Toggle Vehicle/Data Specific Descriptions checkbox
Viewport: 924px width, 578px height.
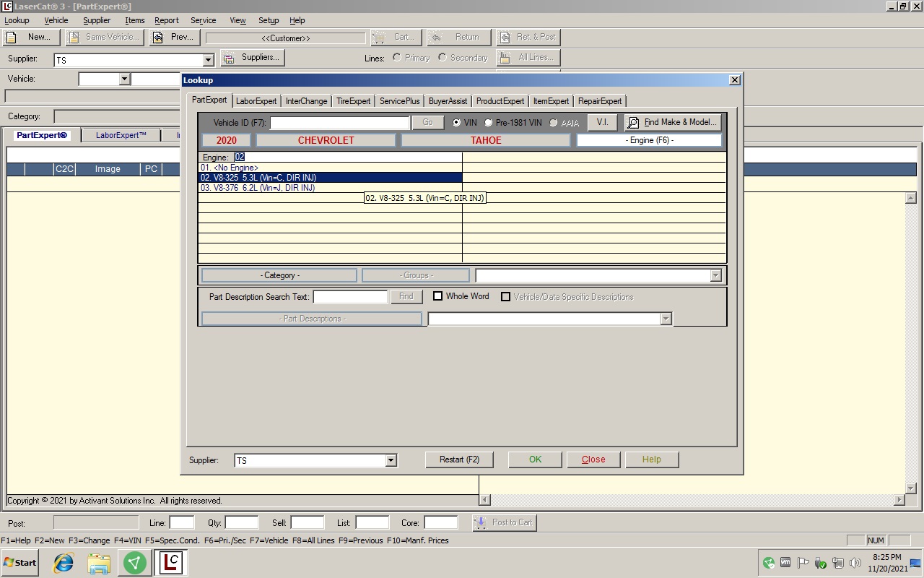[506, 296]
